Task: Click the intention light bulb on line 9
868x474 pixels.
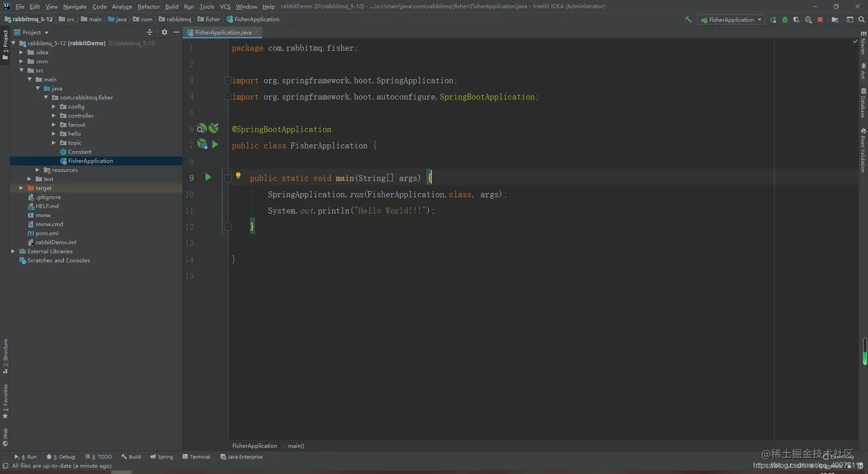Action: (x=238, y=176)
